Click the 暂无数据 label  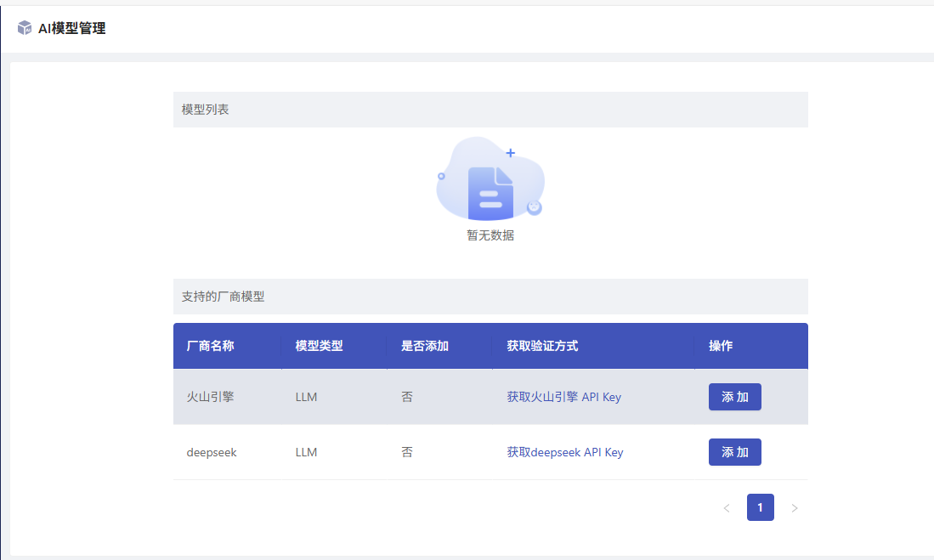(x=490, y=235)
